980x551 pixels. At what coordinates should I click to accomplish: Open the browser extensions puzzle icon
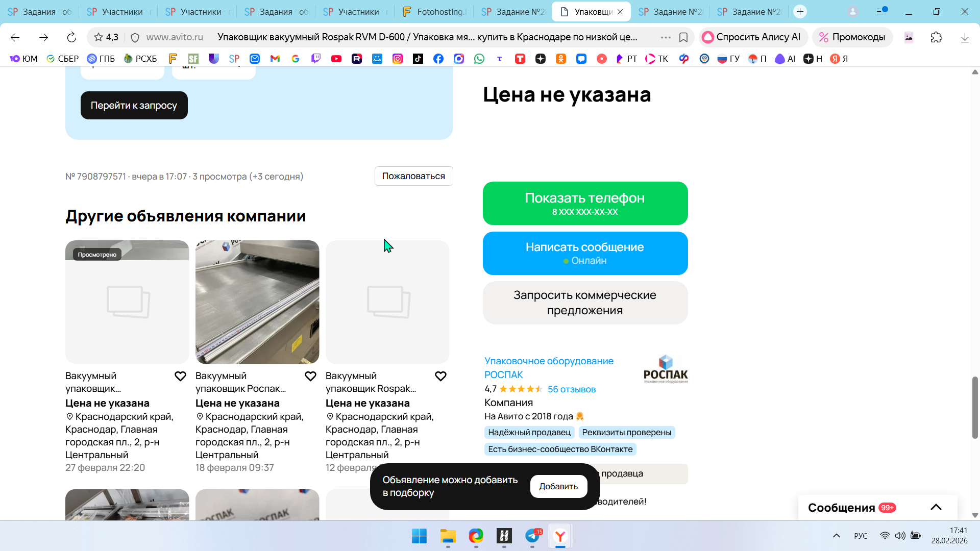pyautogui.click(x=936, y=37)
